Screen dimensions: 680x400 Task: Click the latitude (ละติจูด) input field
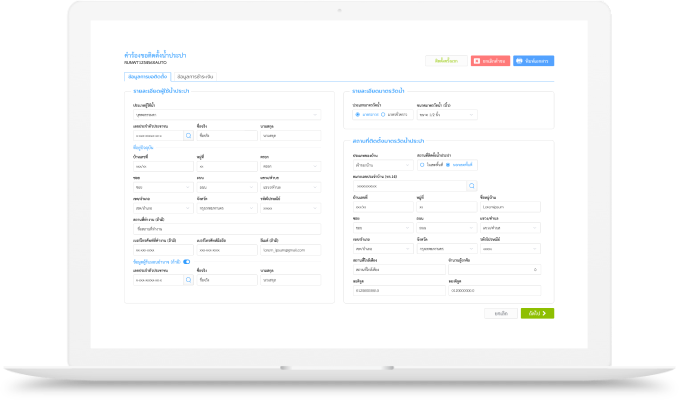pos(384,291)
